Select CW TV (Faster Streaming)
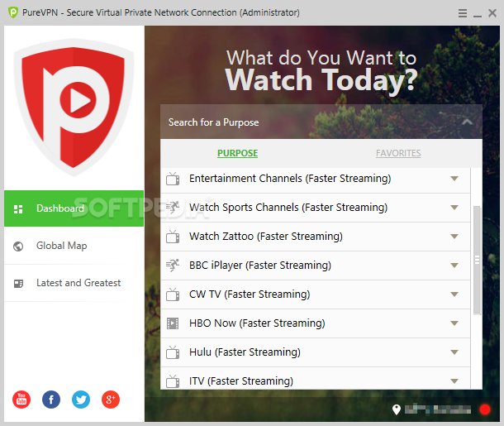This screenshot has width=504, height=426. pyautogui.click(x=316, y=294)
